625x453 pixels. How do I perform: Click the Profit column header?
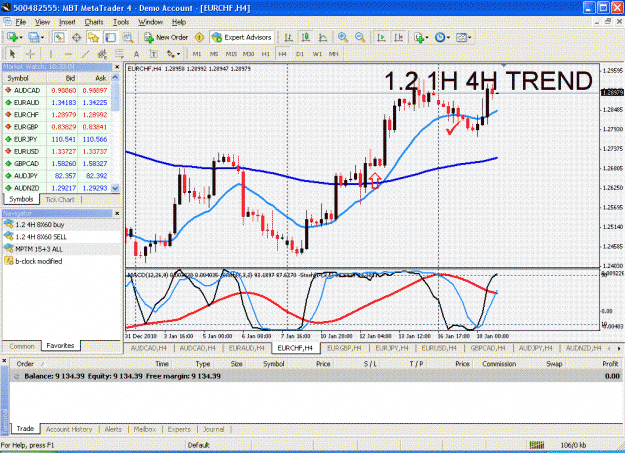click(610, 364)
